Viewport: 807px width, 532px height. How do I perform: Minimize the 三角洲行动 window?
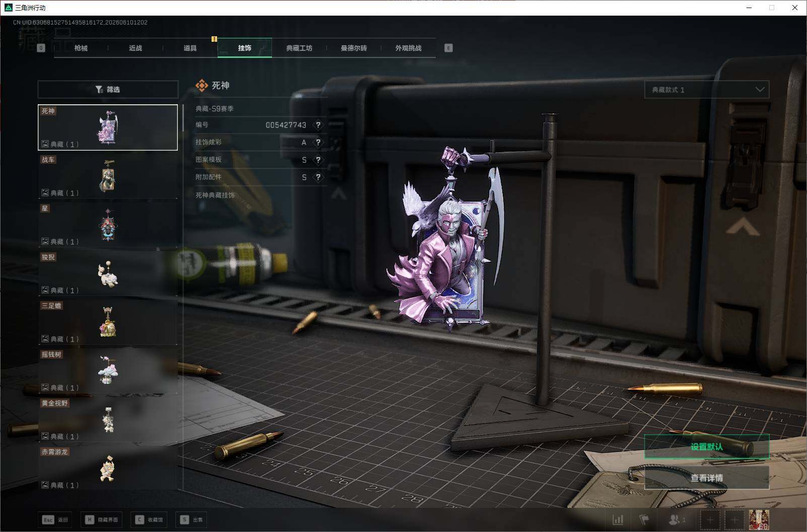(x=749, y=8)
